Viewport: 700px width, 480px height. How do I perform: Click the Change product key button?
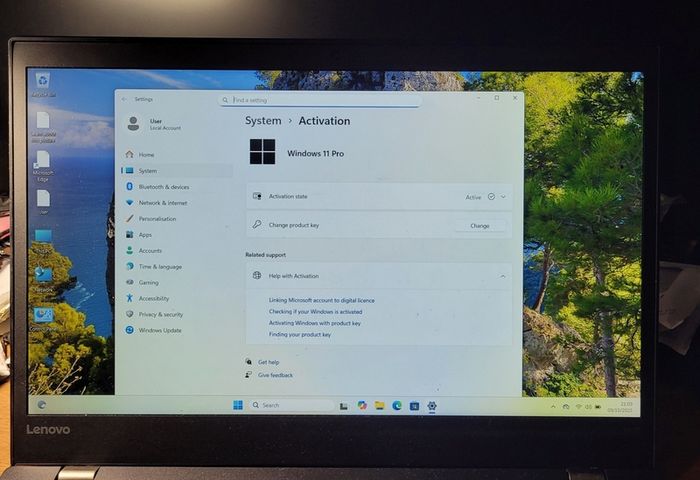click(x=479, y=225)
